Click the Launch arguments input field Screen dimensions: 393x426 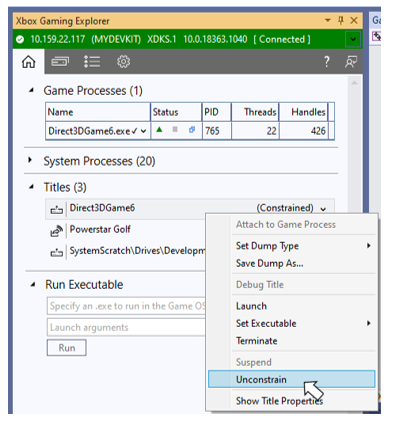tap(126, 327)
